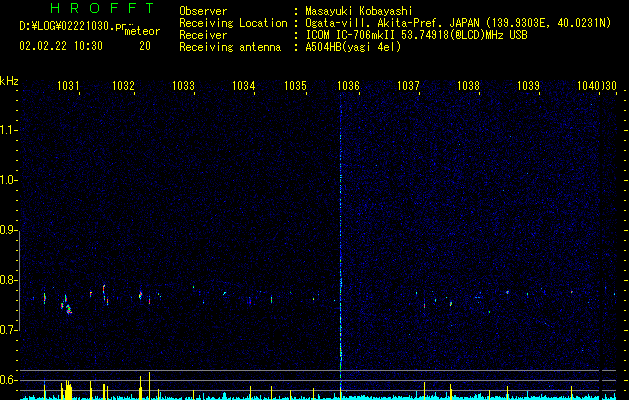Click the 1037 time axis marker
The height and width of the screenshot is (400, 629).
tap(408, 86)
